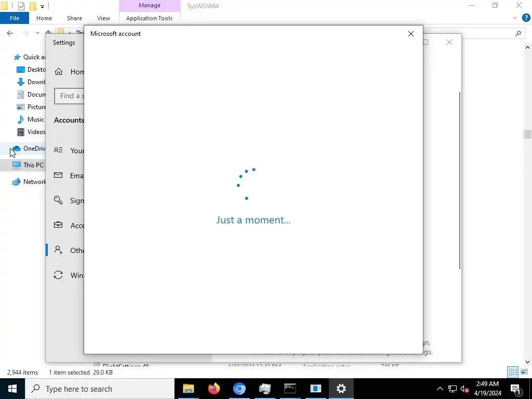Click New folder icon in quick access toolbar

[33, 6]
